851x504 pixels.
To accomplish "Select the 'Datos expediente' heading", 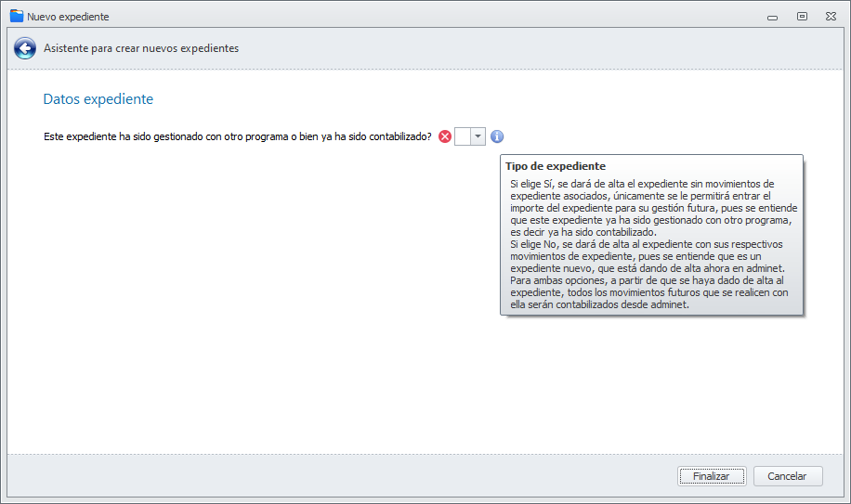I will 98,99.
